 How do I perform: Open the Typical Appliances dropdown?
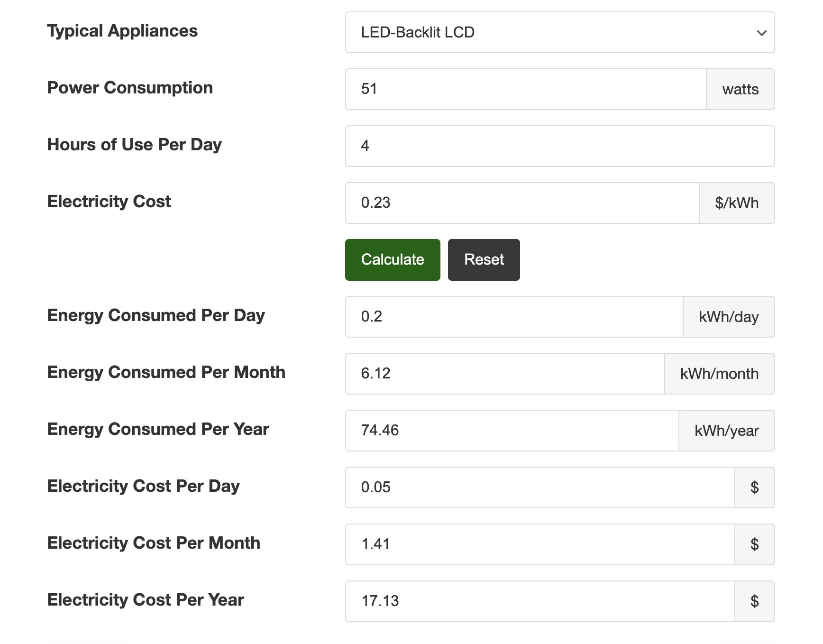[559, 32]
